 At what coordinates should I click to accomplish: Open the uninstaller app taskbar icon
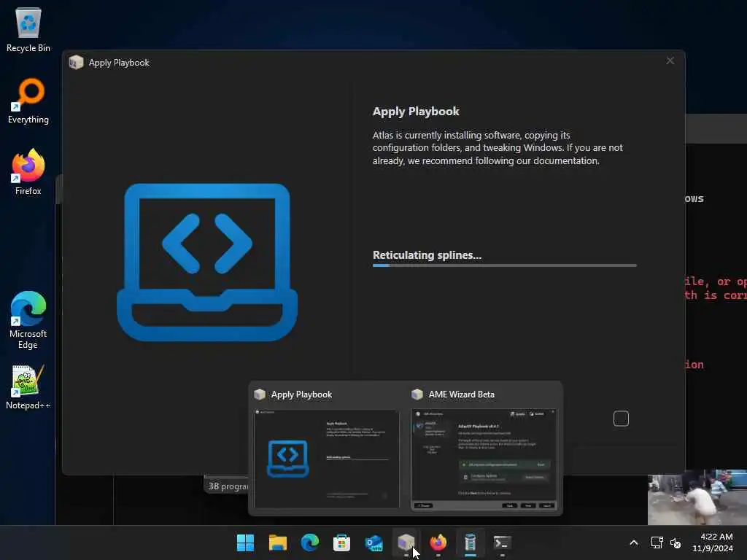pos(471,542)
